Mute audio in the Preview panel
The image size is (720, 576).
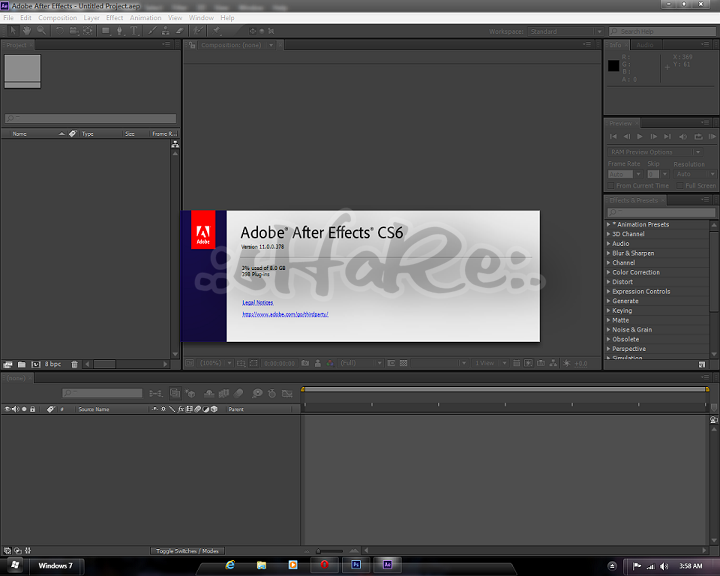(x=683, y=136)
